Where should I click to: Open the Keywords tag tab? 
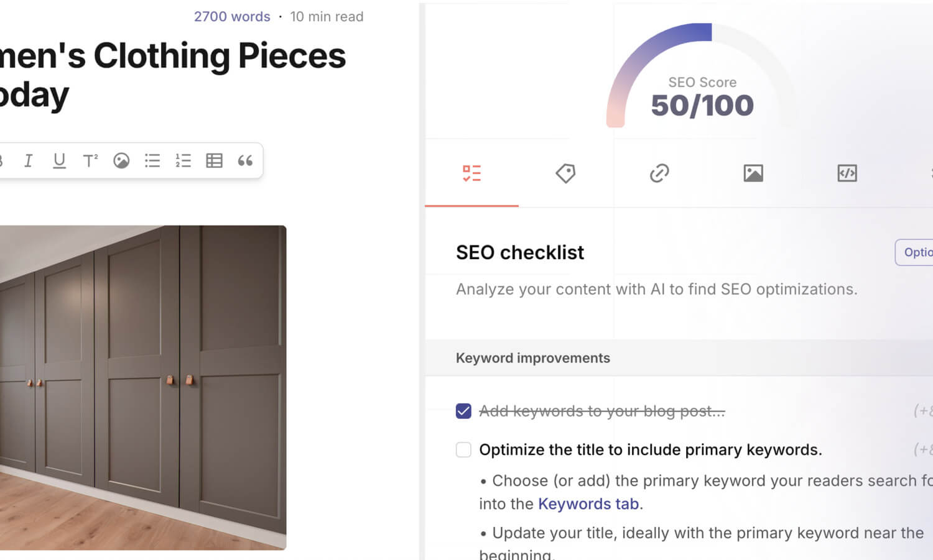click(x=565, y=173)
